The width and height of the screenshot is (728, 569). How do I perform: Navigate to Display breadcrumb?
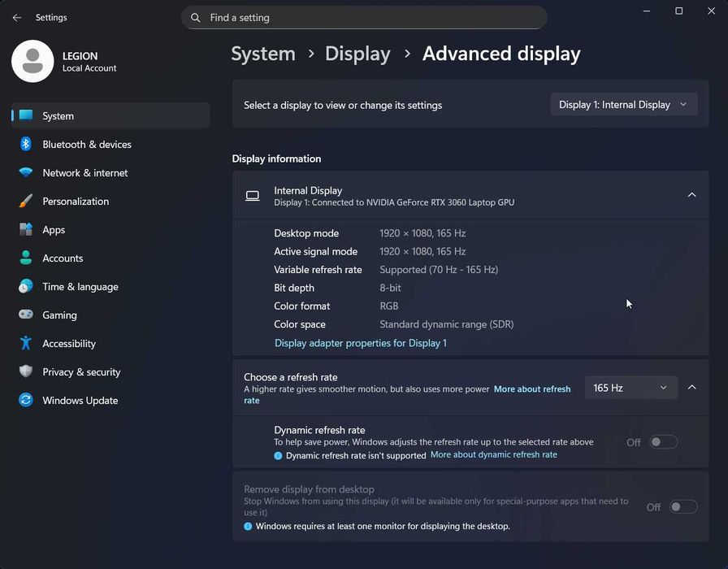[357, 54]
